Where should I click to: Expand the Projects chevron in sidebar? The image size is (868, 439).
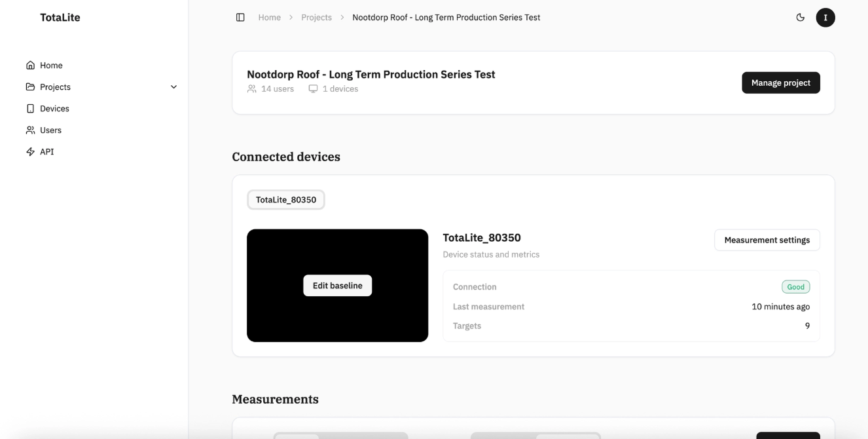[x=173, y=87]
